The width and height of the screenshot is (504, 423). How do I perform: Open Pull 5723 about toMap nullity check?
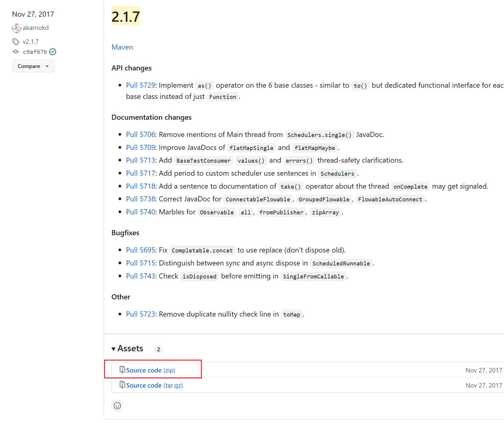[141, 314]
